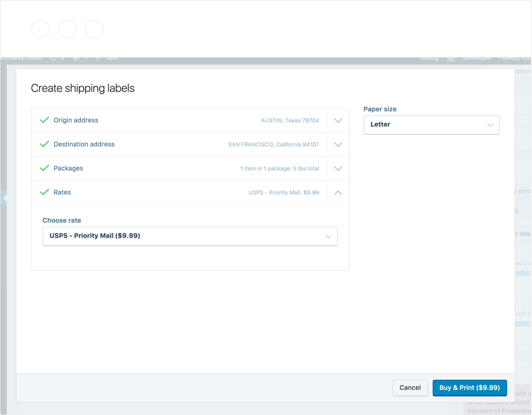This screenshot has width=532, height=415.
Task: Select the Destination address row label
Action: click(84, 144)
